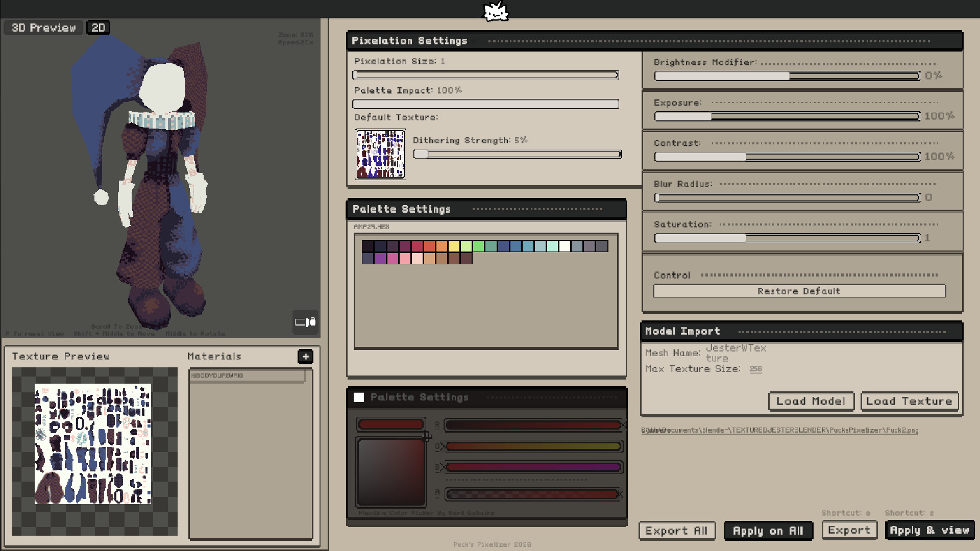Click the Puck cat logo at top

[495, 11]
